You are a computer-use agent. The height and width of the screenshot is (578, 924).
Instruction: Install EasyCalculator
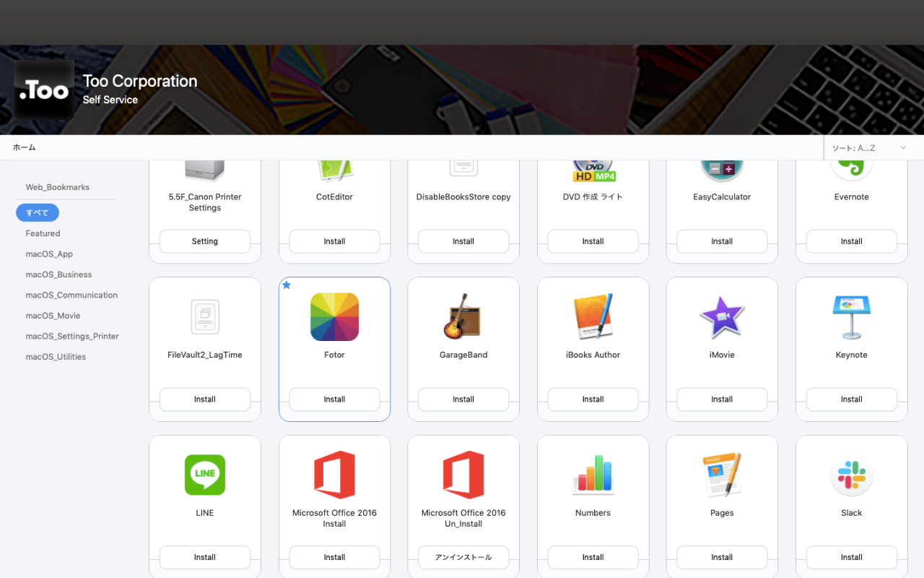click(722, 241)
